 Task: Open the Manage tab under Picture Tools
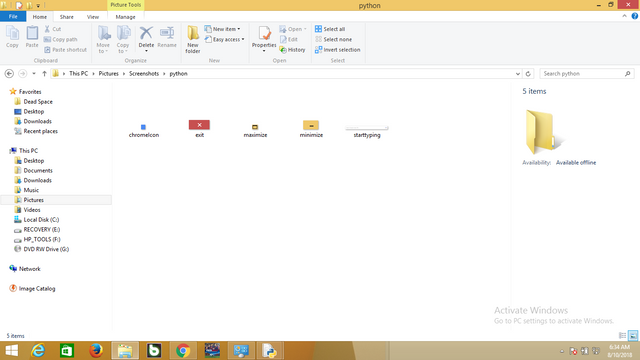[x=125, y=17]
